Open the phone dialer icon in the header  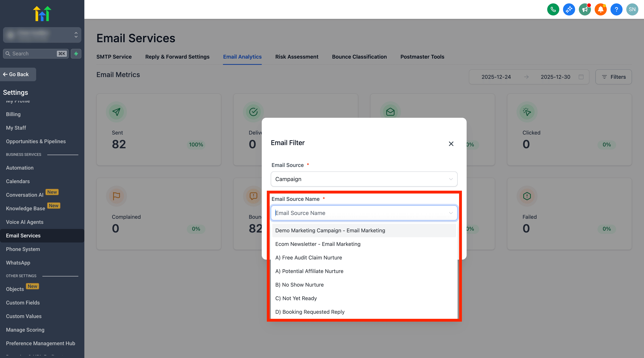click(x=553, y=9)
